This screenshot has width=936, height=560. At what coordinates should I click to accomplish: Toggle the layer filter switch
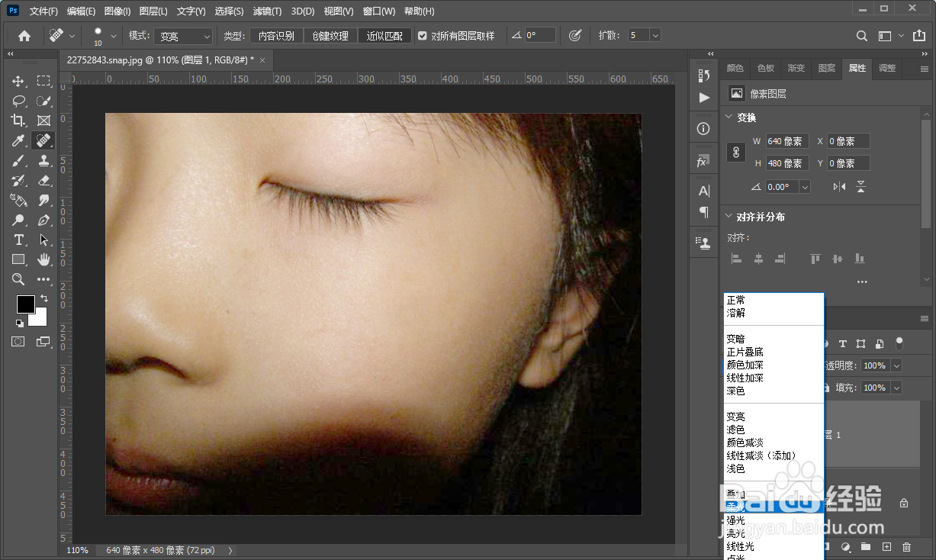[899, 343]
